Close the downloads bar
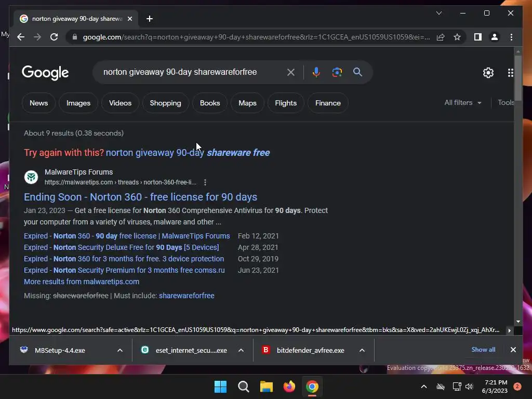The width and height of the screenshot is (532, 399). point(513,350)
